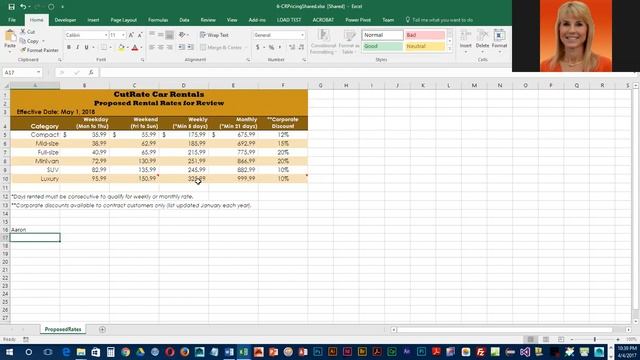Set Bottom Align in the Alignment group
Viewport: 640px width, 360px height.
pos(169,35)
